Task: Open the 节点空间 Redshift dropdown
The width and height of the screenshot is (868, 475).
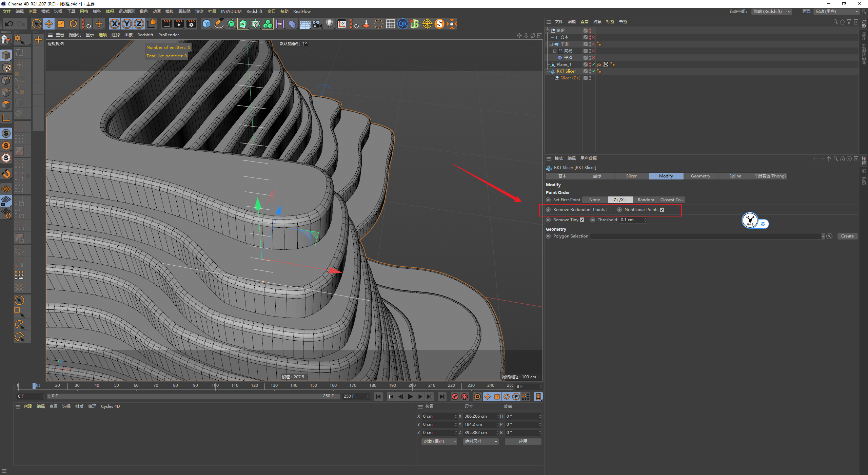Action: [x=772, y=12]
